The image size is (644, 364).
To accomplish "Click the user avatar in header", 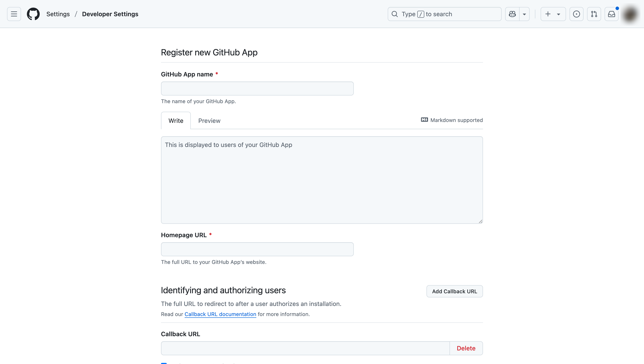I will [x=630, y=14].
